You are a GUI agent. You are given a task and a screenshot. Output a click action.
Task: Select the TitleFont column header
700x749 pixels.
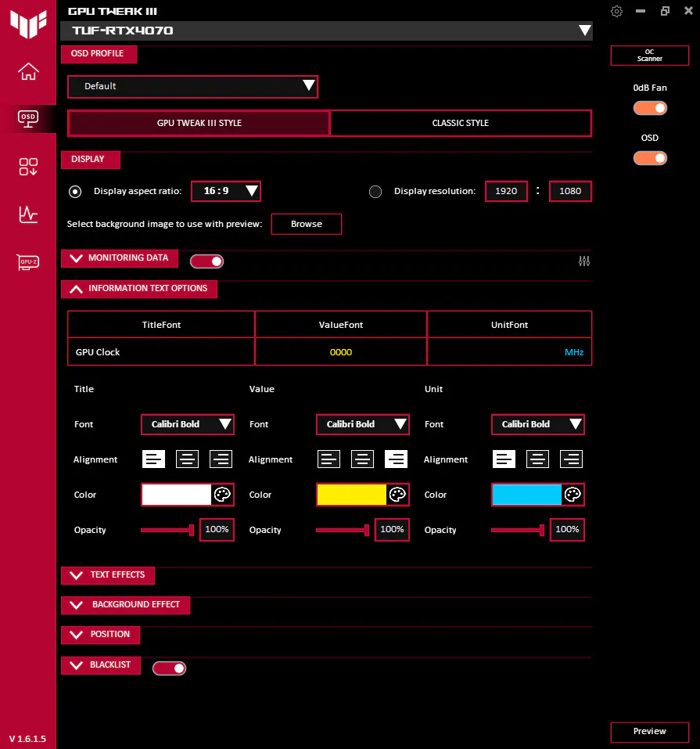(161, 325)
